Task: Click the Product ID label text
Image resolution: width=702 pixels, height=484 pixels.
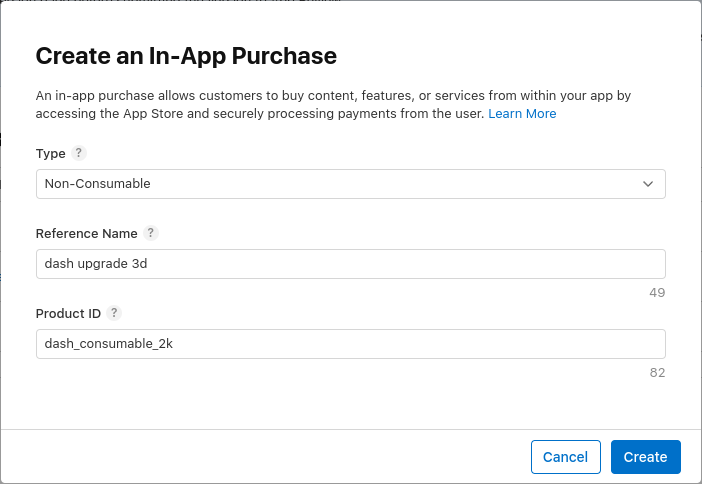Action: 68,313
